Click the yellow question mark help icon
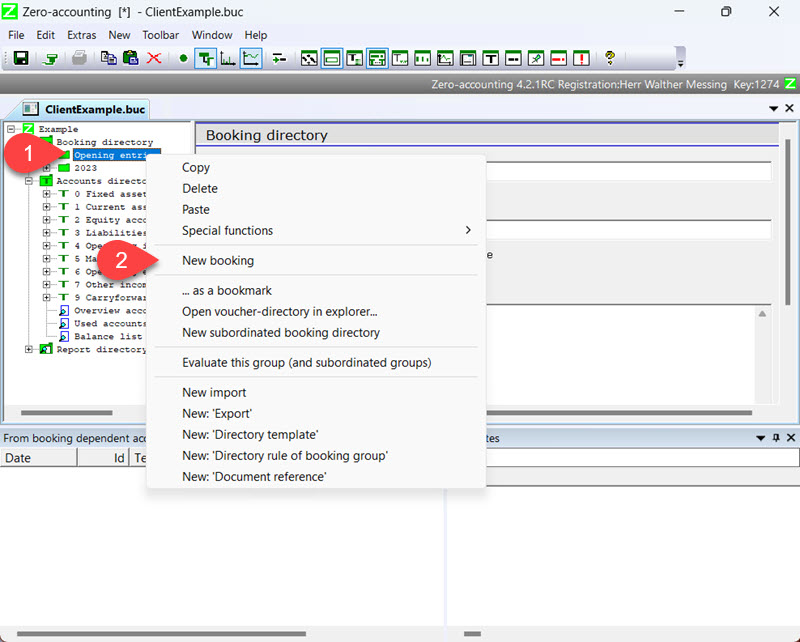Image resolution: width=800 pixels, height=642 pixels. [x=609, y=58]
